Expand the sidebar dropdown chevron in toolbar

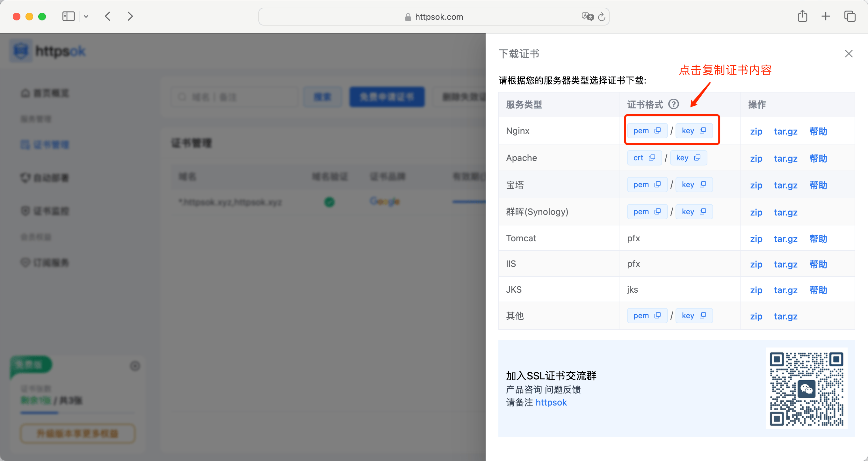pos(86,16)
